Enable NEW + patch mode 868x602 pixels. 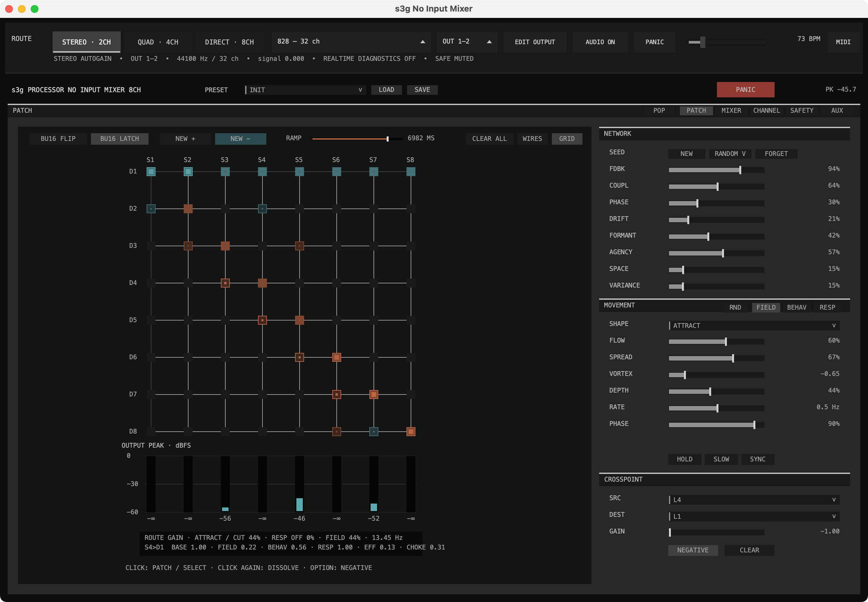coord(185,139)
